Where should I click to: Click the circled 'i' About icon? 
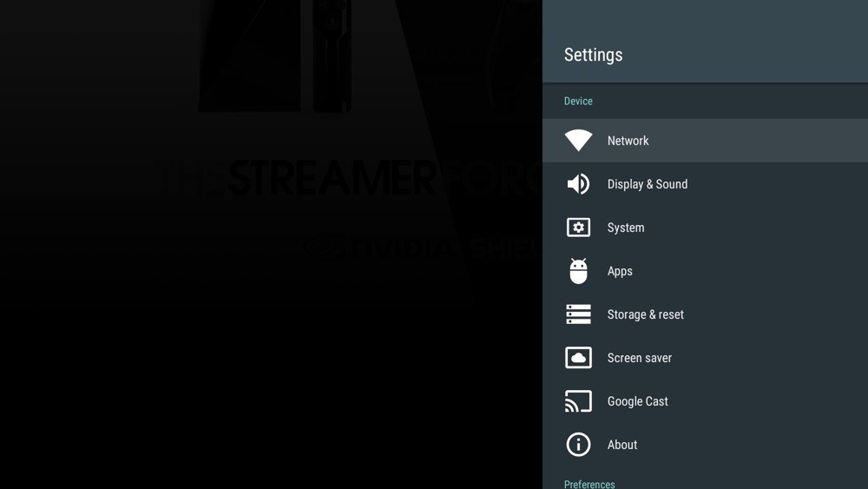tap(578, 445)
